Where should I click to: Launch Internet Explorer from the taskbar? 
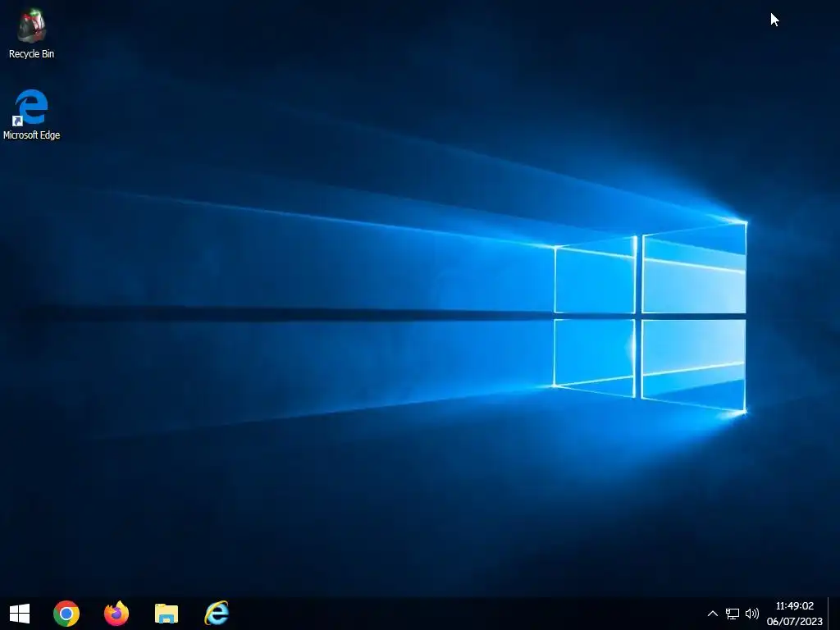217,614
